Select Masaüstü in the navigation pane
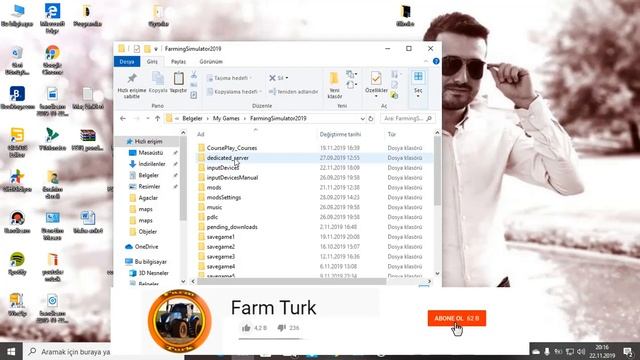The width and height of the screenshot is (640, 360). coord(151,153)
